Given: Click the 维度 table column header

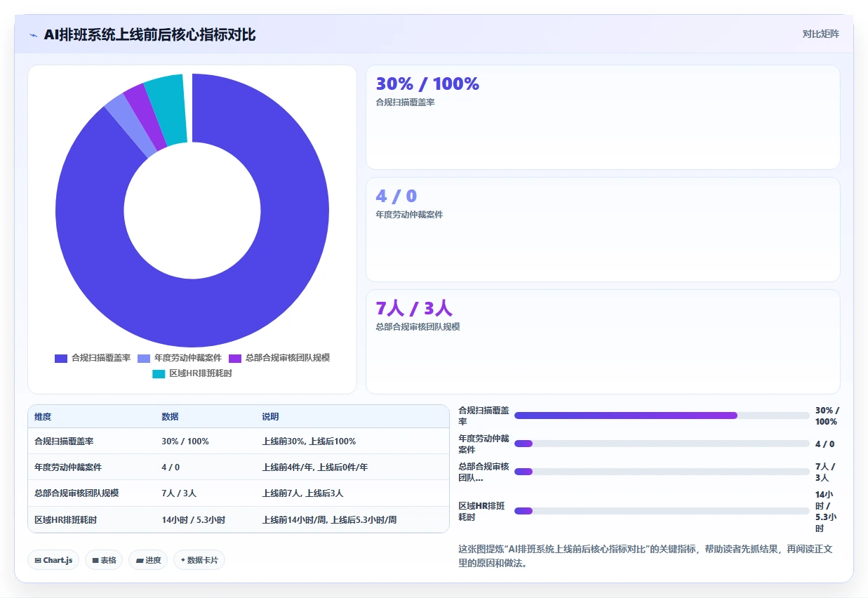Looking at the screenshot, I should pyautogui.click(x=43, y=417).
